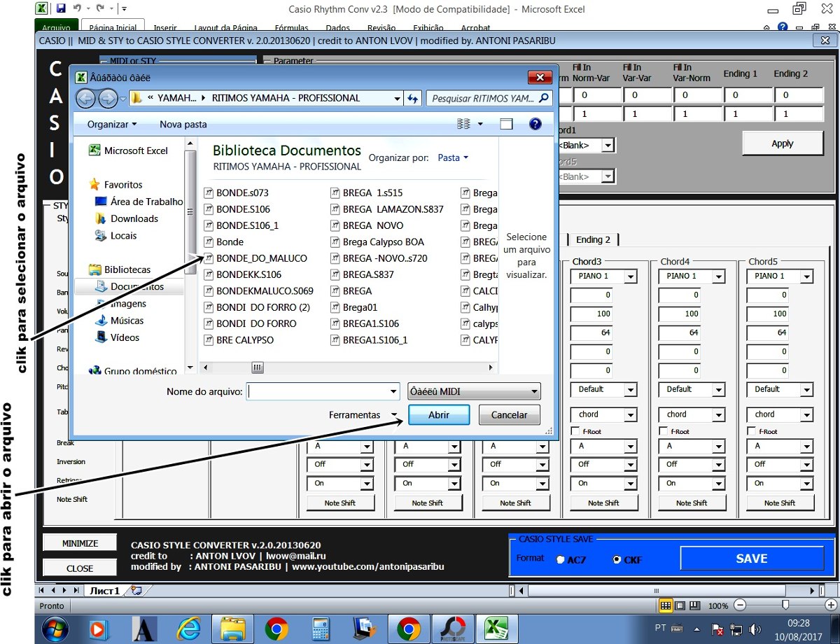
Task: Open PhotoScape icon in taskbar
Action: point(452,629)
